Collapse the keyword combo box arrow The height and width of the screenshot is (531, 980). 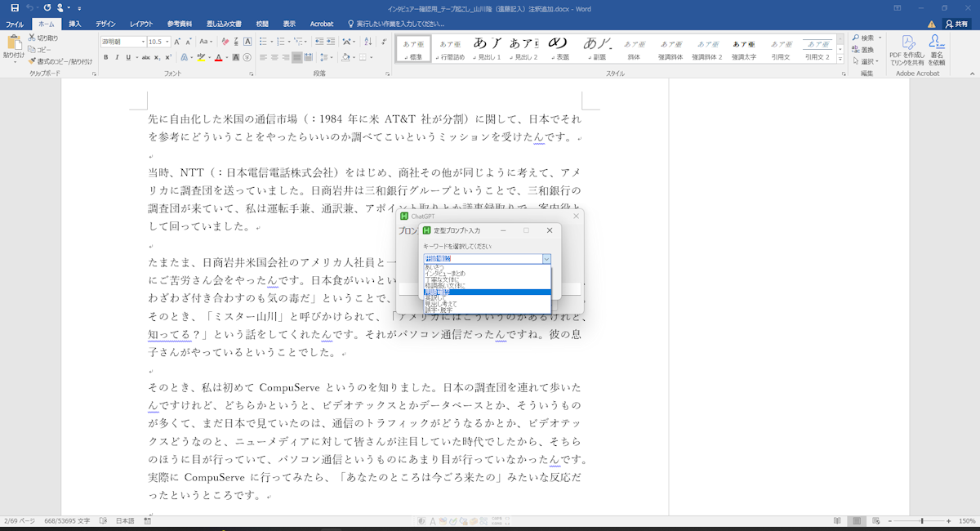(546, 259)
